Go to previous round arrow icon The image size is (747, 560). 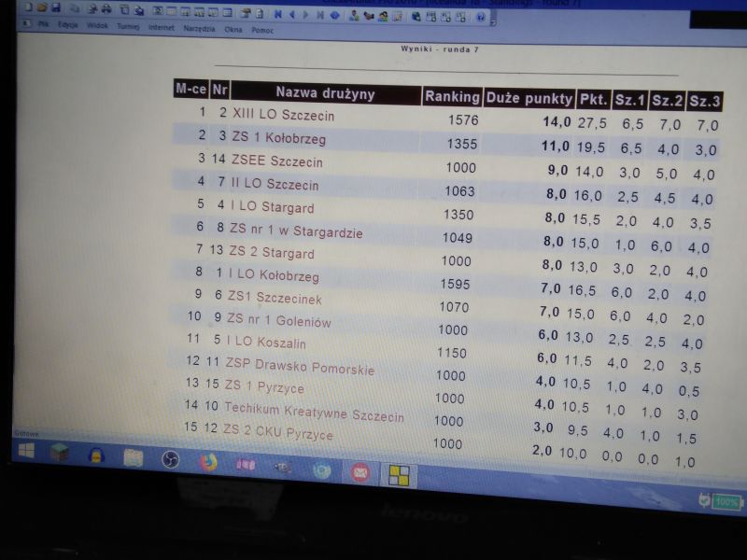(x=292, y=15)
